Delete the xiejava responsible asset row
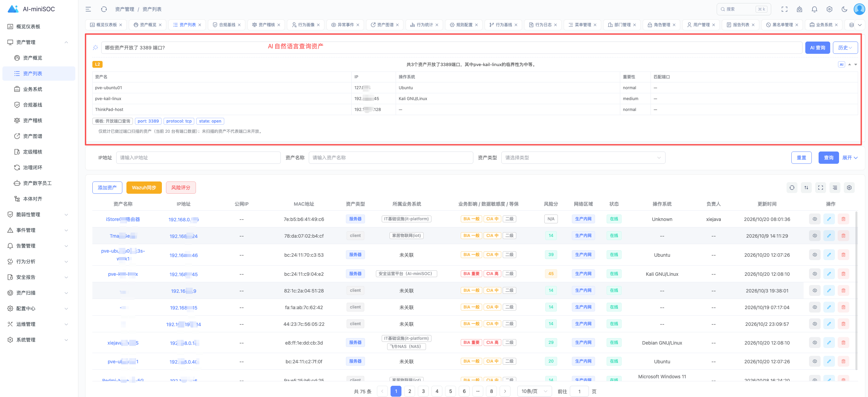 pos(843,219)
